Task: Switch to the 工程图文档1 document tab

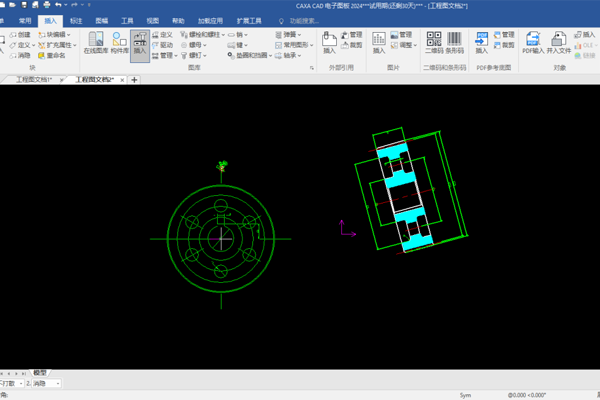Action: 34,80
